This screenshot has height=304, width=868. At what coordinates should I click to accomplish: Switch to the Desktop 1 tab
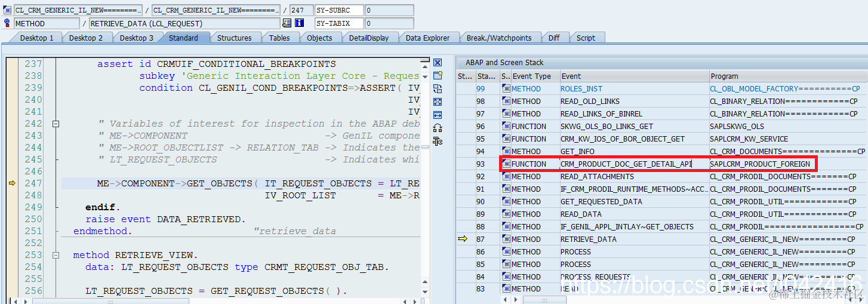click(36, 38)
